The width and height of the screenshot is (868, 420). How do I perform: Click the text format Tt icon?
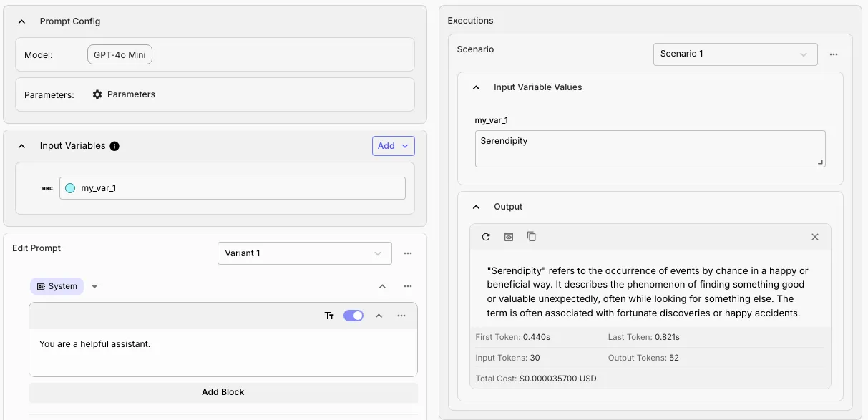329,316
